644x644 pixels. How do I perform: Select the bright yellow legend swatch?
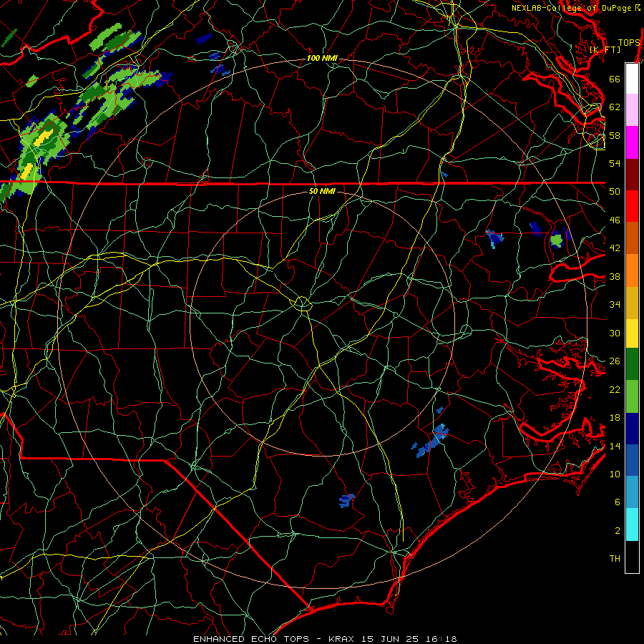(632, 333)
